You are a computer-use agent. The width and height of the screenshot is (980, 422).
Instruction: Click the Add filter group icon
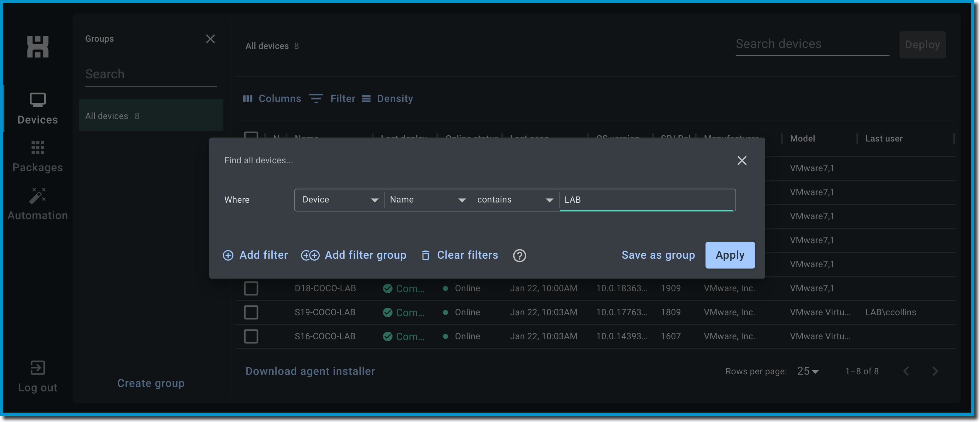pos(310,255)
